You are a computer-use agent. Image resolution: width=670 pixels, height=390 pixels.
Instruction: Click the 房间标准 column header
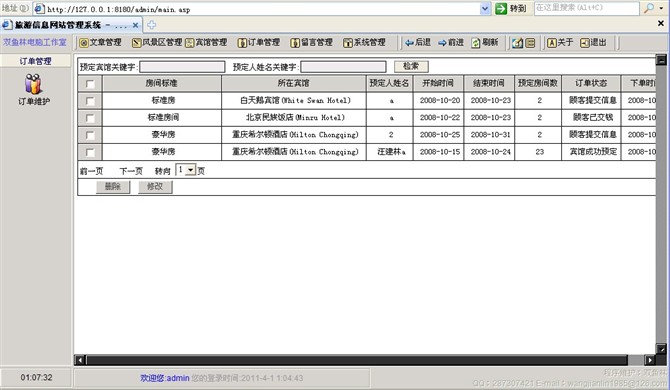[162, 83]
